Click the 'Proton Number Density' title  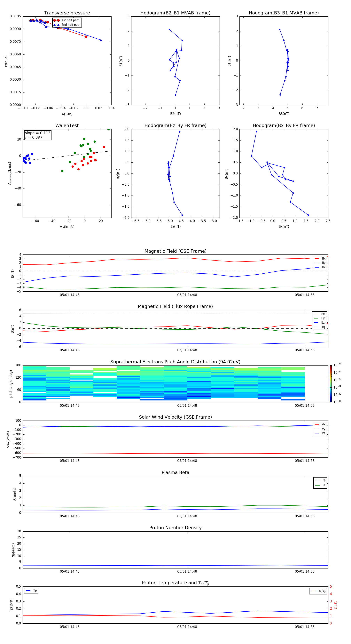pyautogui.click(x=175, y=528)
